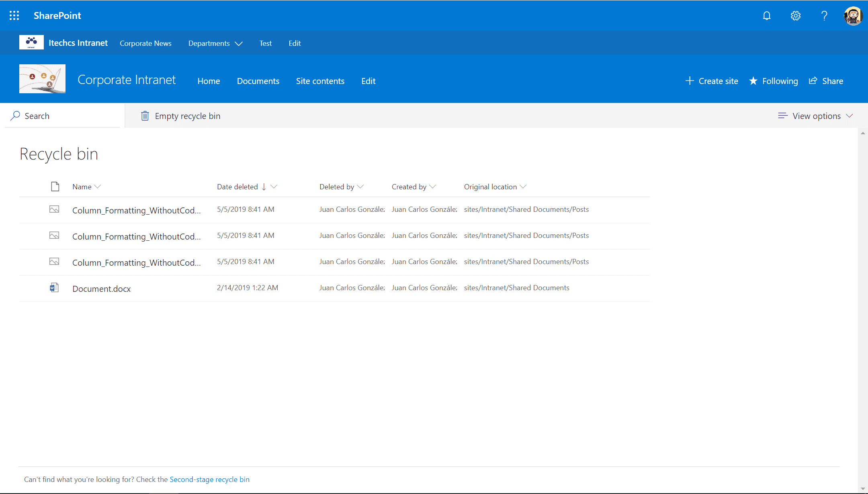Click sites/Intranet/Shared Documents location of Document.docx
868x494 pixels.
point(516,288)
